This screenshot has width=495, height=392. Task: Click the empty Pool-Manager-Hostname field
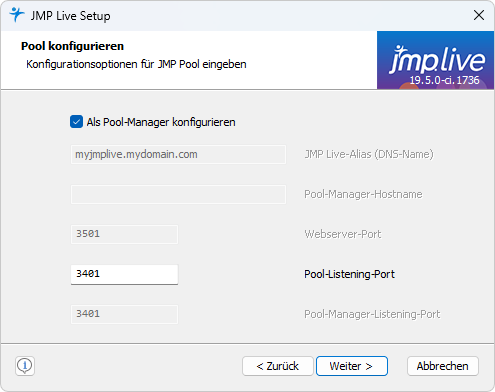coord(178,194)
